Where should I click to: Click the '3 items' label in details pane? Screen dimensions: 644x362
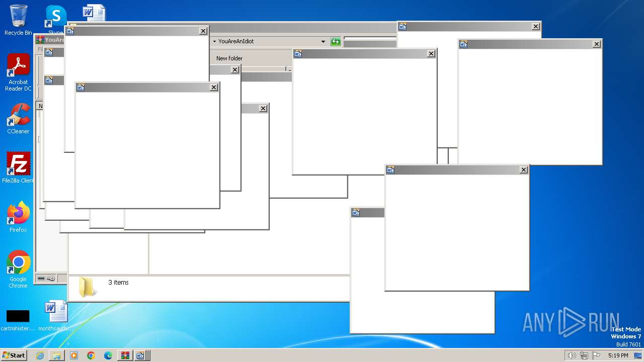[119, 283]
